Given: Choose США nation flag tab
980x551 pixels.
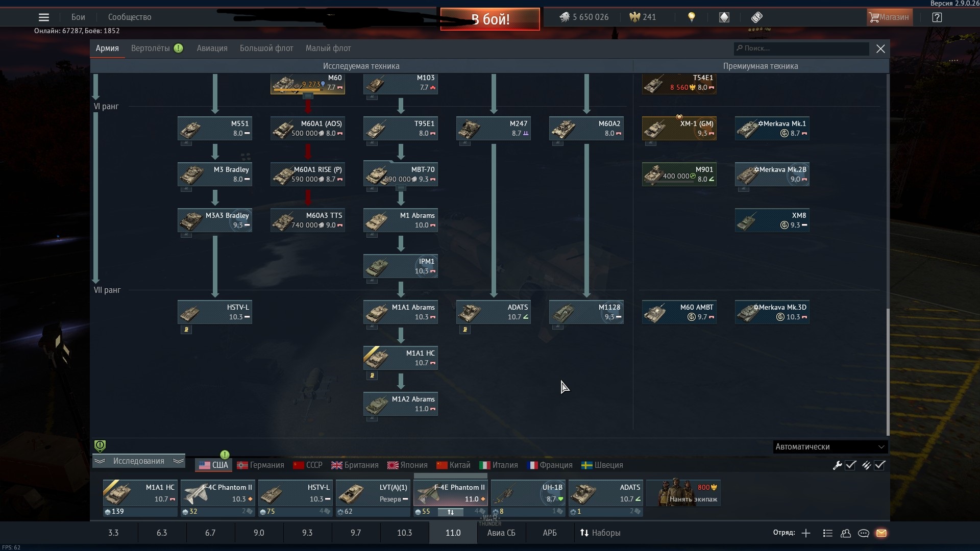Looking at the screenshot, I should point(214,465).
